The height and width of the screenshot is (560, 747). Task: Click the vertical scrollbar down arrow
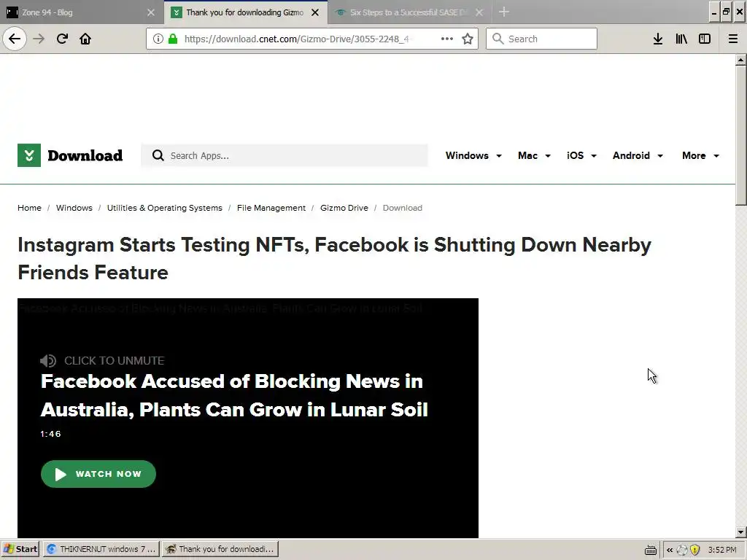[740, 532]
